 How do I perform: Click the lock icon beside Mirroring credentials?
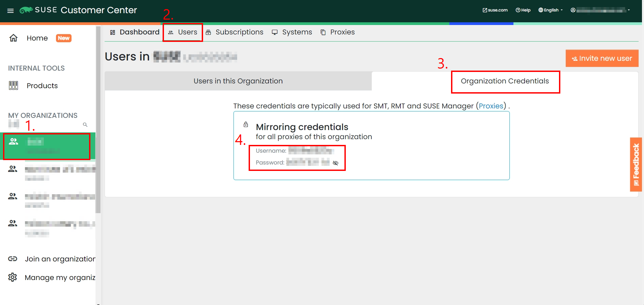(x=246, y=125)
